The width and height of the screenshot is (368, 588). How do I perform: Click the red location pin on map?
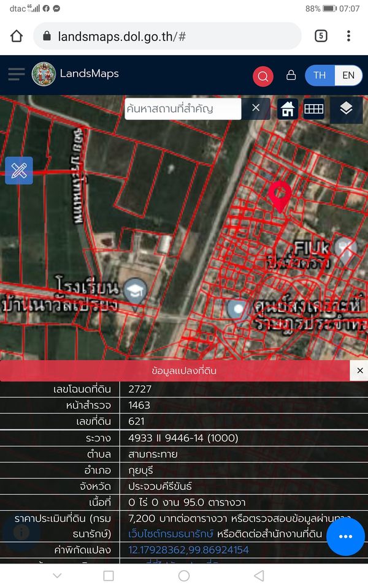point(280,197)
